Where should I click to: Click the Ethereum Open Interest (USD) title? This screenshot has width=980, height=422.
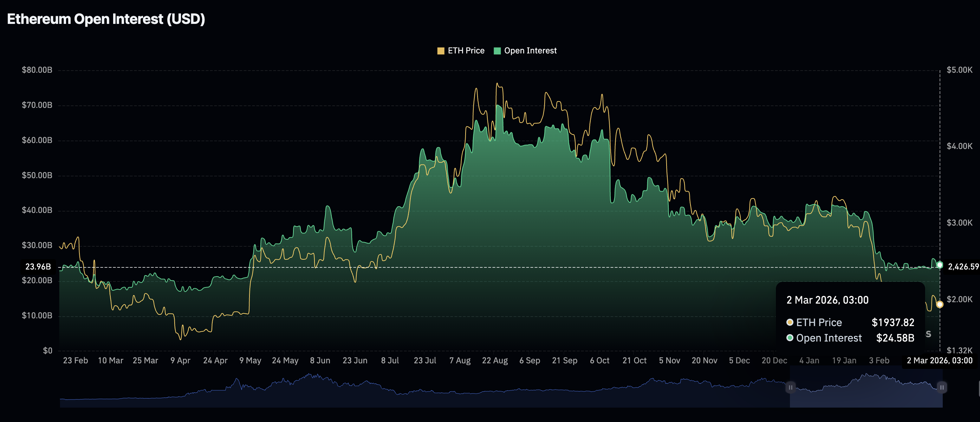(106, 19)
